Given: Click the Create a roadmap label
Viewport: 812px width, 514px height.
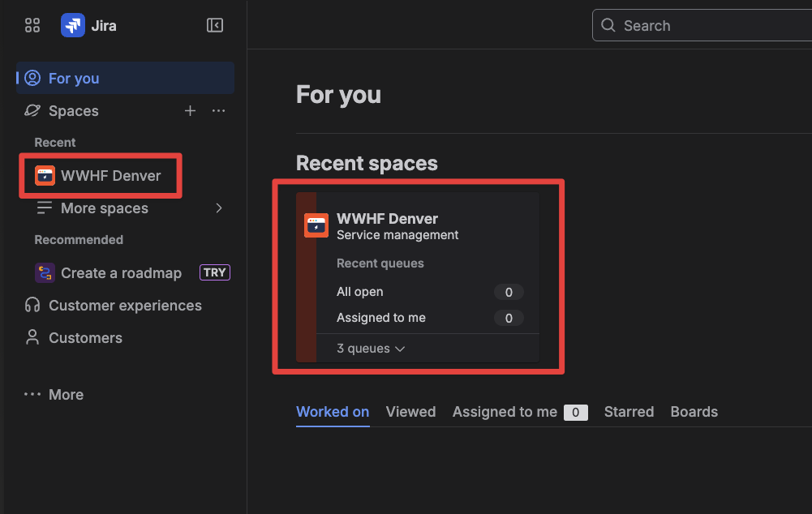Looking at the screenshot, I should 121,272.
